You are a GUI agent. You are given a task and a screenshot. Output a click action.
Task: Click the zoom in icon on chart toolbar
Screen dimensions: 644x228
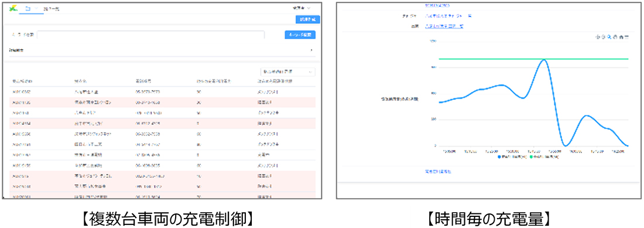[x=598, y=37]
